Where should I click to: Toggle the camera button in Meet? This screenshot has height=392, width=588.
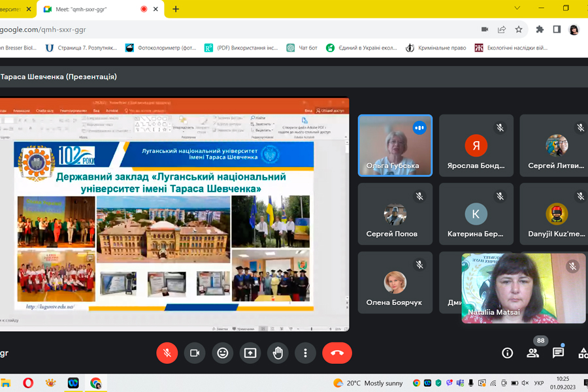195,353
